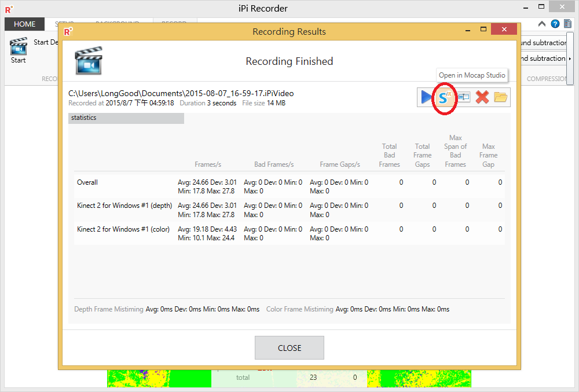Click the document list icon beside help
579x392 pixels.
pos(567,24)
